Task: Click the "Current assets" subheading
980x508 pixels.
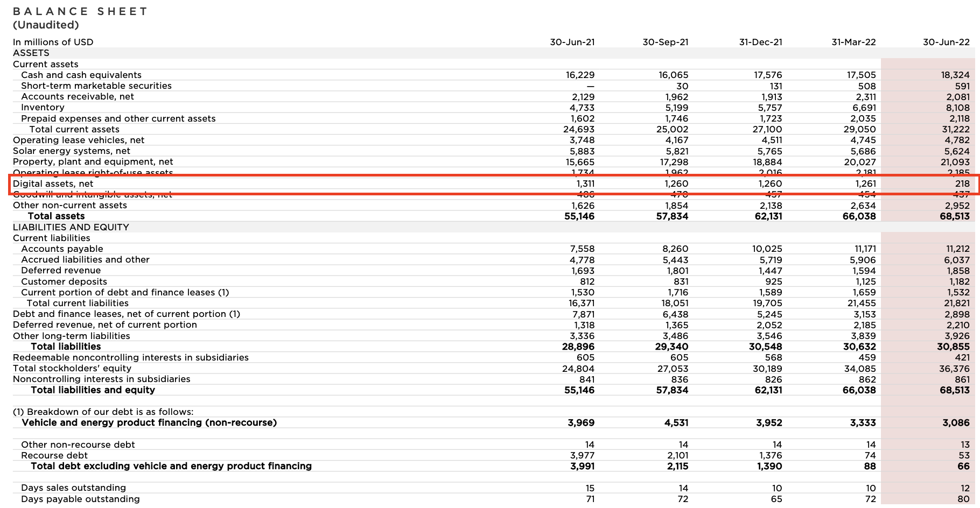Action: coord(46,64)
